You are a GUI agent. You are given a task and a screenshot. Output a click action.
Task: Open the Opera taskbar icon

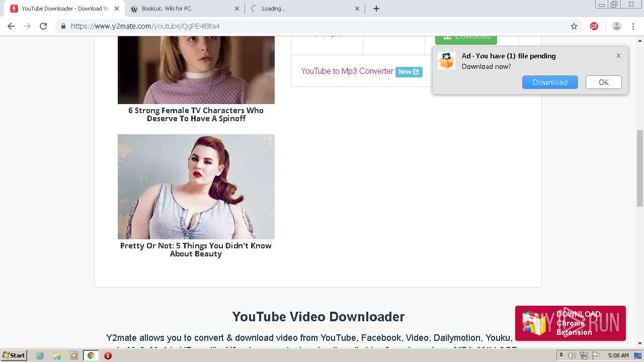pyautogui.click(x=107, y=355)
